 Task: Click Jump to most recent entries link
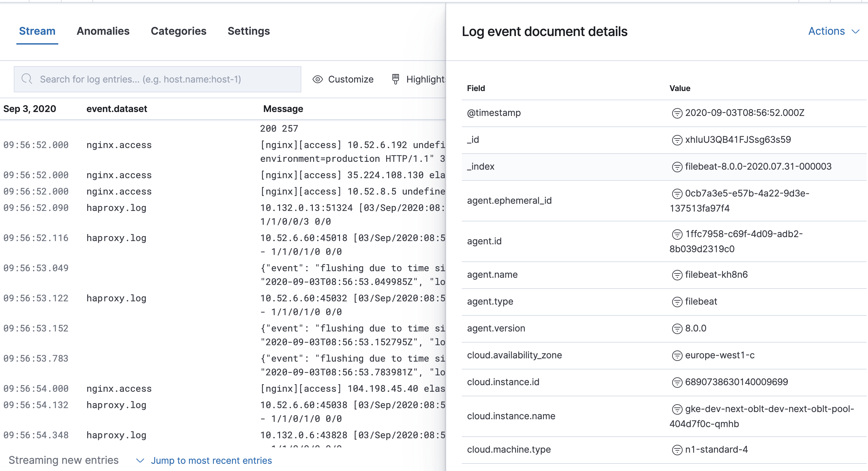[x=211, y=461]
